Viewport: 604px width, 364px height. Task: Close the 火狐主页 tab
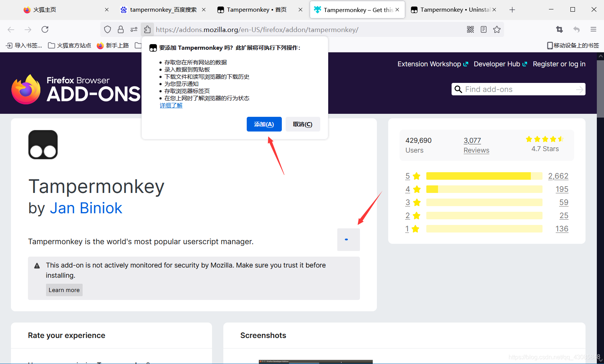click(107, 10)
